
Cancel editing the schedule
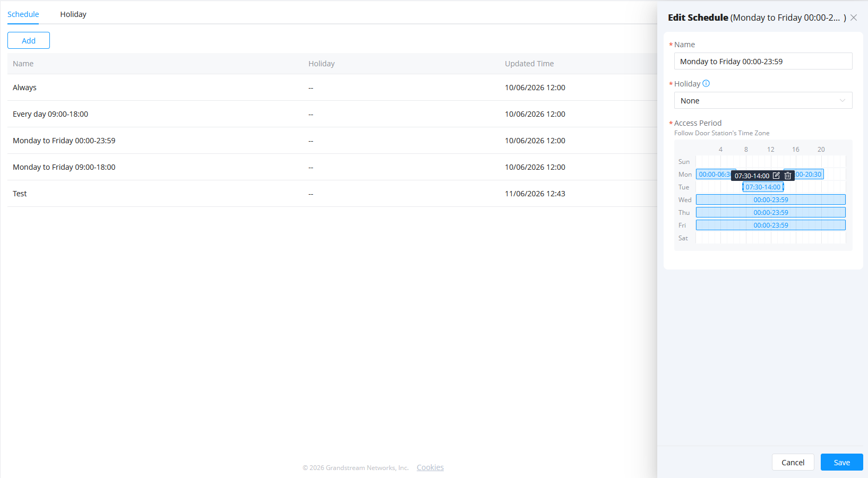pos(793,462)
